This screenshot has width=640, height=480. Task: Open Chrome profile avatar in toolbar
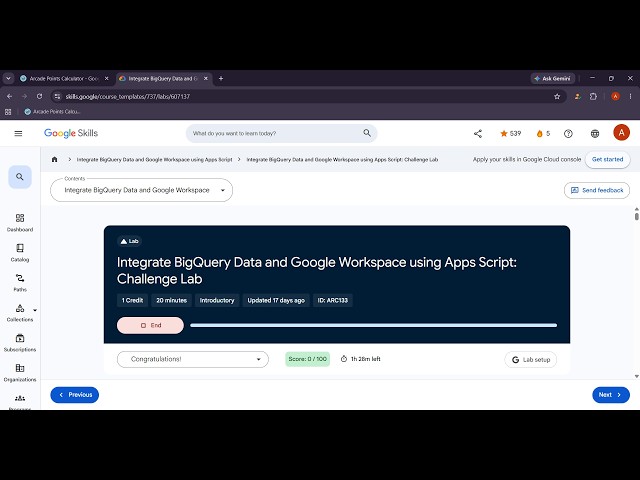[616, 96]
